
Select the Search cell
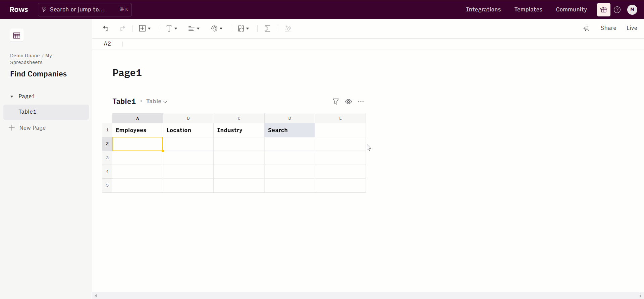(290, 130)
